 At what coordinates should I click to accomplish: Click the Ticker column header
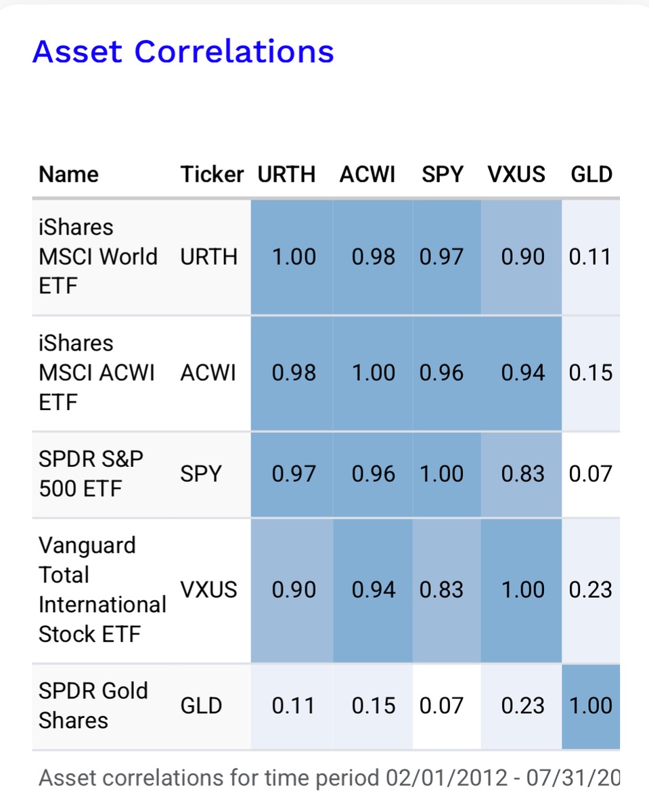[211, 175]
